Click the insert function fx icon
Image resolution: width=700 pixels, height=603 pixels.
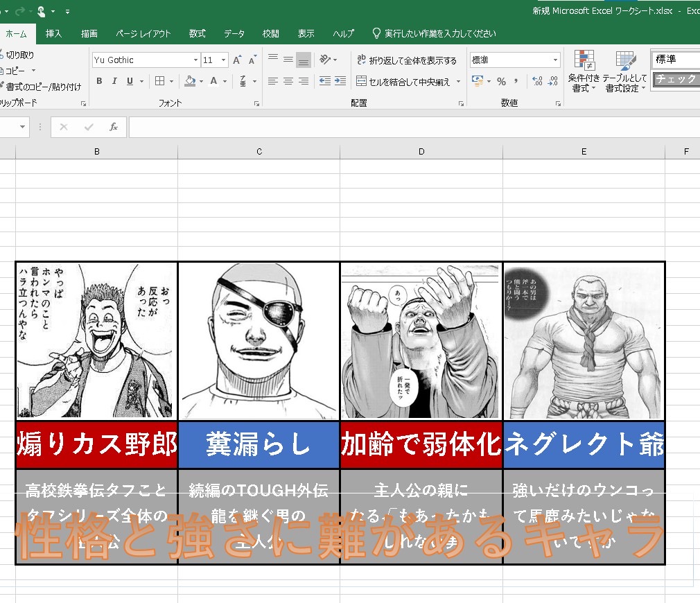(x=114, y=127)
